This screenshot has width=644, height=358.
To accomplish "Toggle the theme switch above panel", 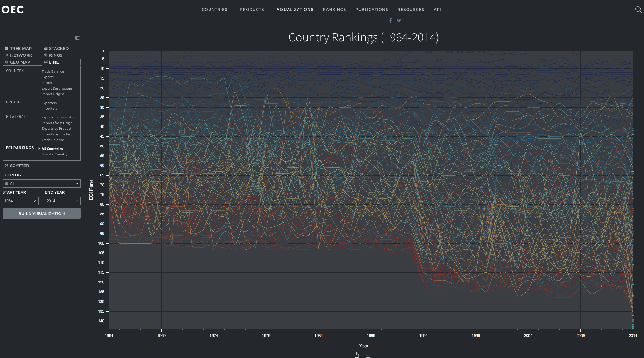I will (77, 38).
